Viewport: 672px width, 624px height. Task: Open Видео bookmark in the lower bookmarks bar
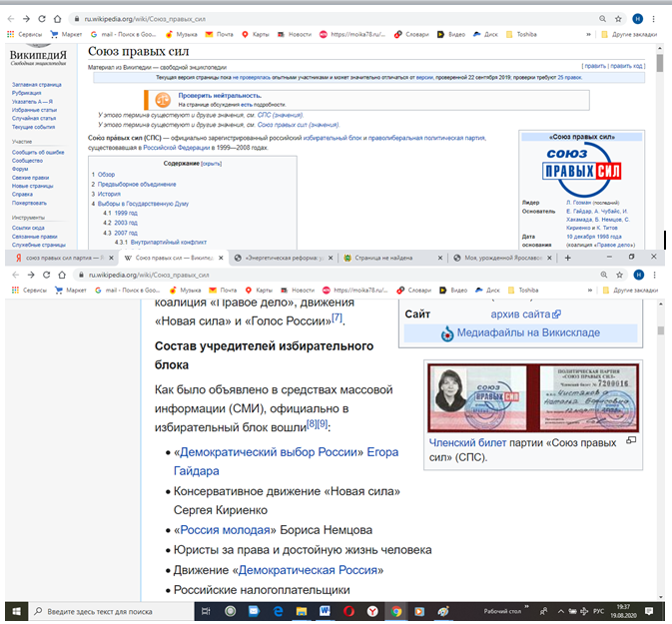(453, 291)
